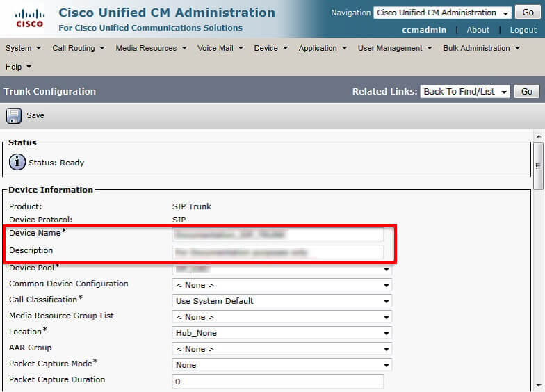The height and width of the screenshot is (392, 545).
Task: Open the System menu
Action: pos(24,48)
